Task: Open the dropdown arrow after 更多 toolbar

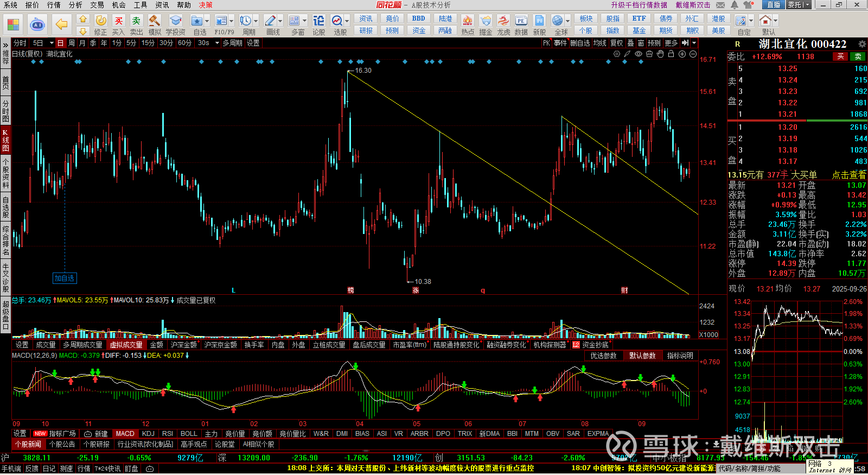Action: [x=694, y=43]
